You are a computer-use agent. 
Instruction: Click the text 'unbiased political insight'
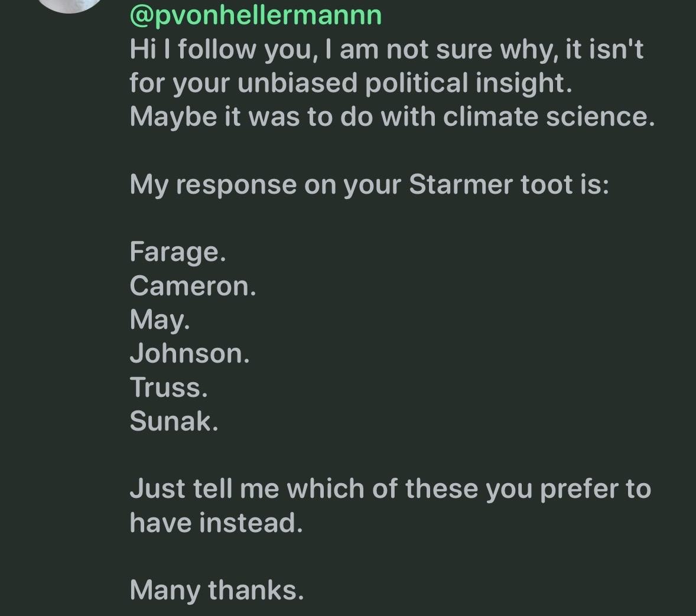point(404,83)
